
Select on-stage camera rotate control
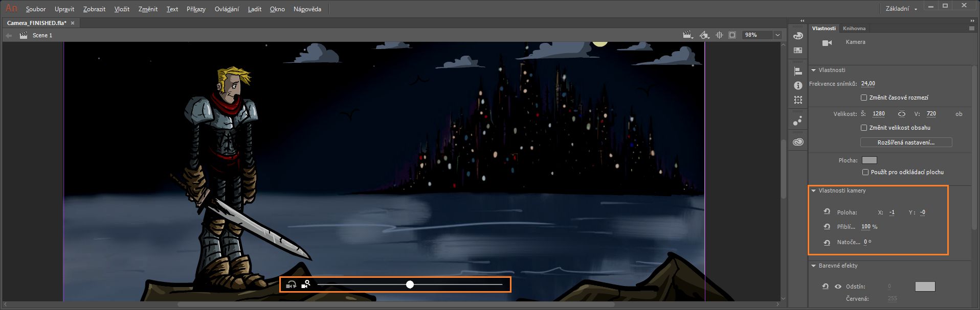[291, 285]
